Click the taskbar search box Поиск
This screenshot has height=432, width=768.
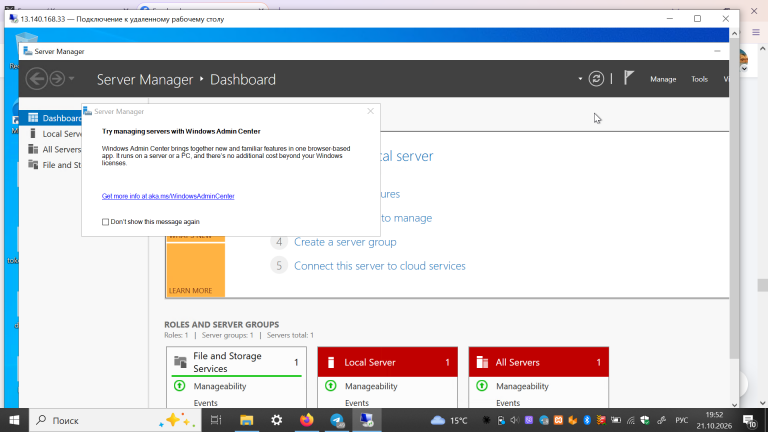[x=115, y=420]
